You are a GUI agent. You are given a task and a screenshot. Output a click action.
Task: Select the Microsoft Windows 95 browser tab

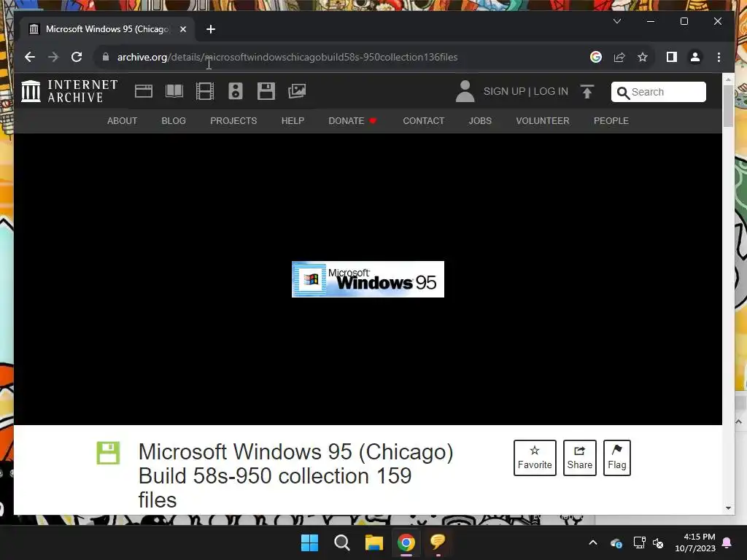(x=107, y=29)
